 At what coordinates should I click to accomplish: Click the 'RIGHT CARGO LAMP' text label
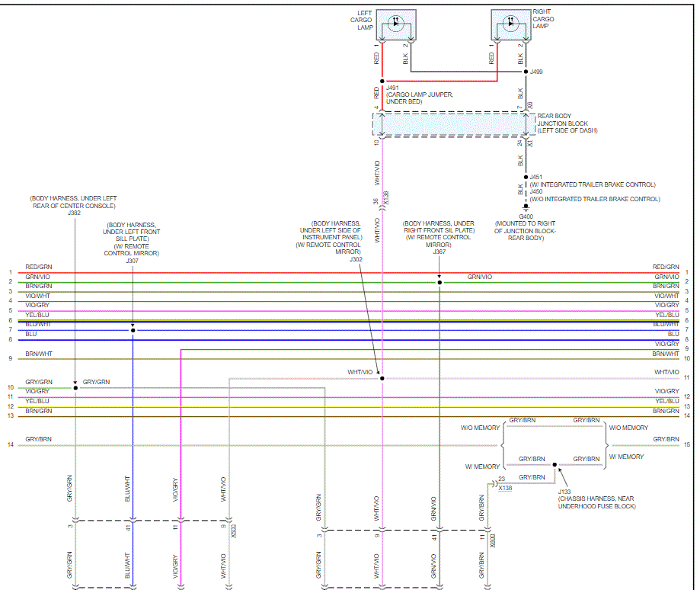pyautogui.click(x=542, y=19)
